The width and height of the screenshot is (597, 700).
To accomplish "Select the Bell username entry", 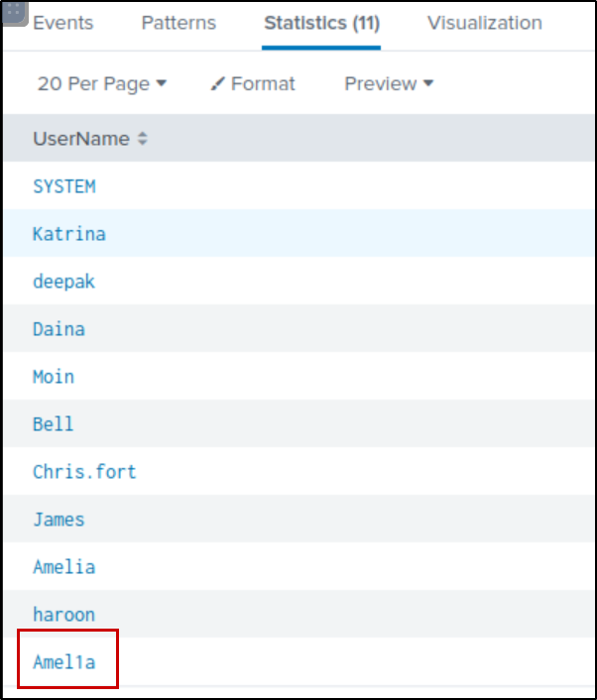I will pyautogui.click(x=54, y=424).
